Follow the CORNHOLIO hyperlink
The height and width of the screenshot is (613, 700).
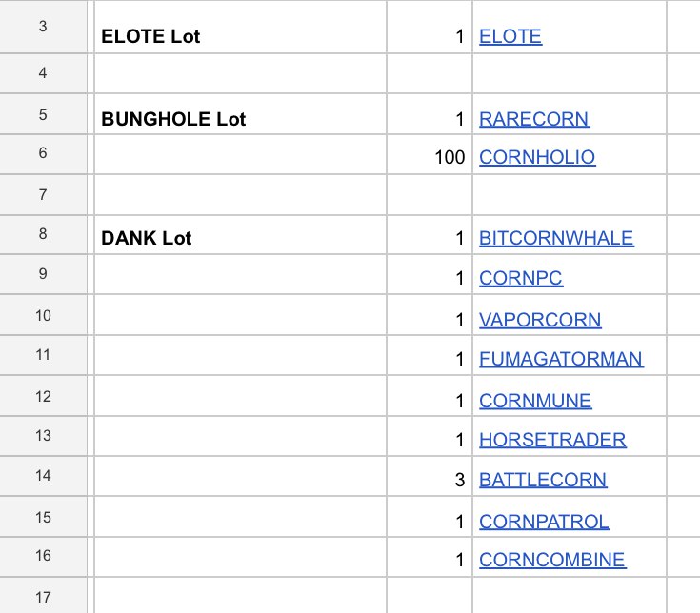pos(537,157)
